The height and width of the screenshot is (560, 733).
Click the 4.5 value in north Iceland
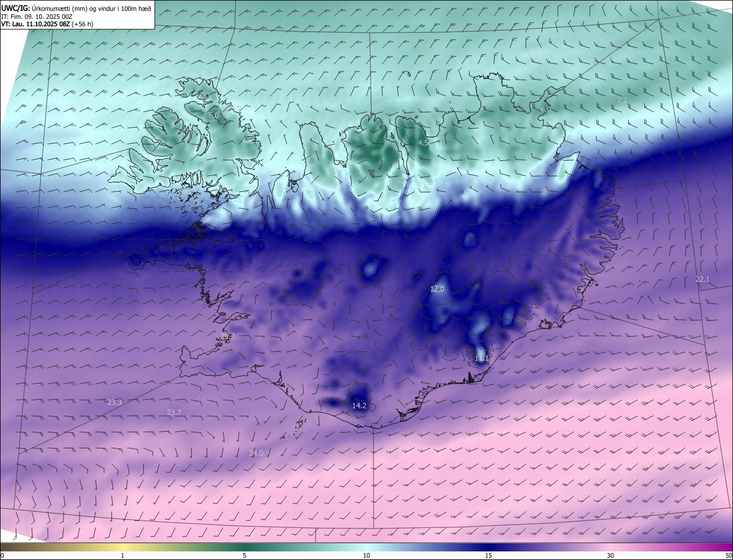click(x=423, y=143)
